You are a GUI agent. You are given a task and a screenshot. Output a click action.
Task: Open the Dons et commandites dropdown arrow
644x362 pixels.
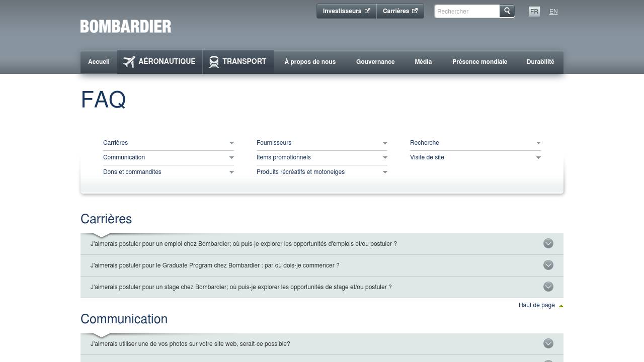pyautogui.click(x=231, y=172)
